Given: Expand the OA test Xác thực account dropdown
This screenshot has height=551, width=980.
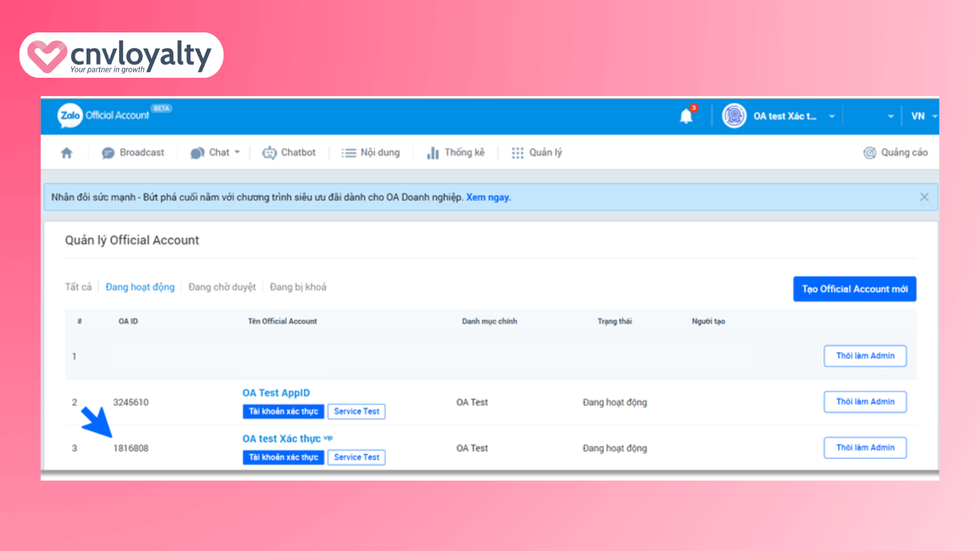Looking at the screenshot, I should 831,116.
